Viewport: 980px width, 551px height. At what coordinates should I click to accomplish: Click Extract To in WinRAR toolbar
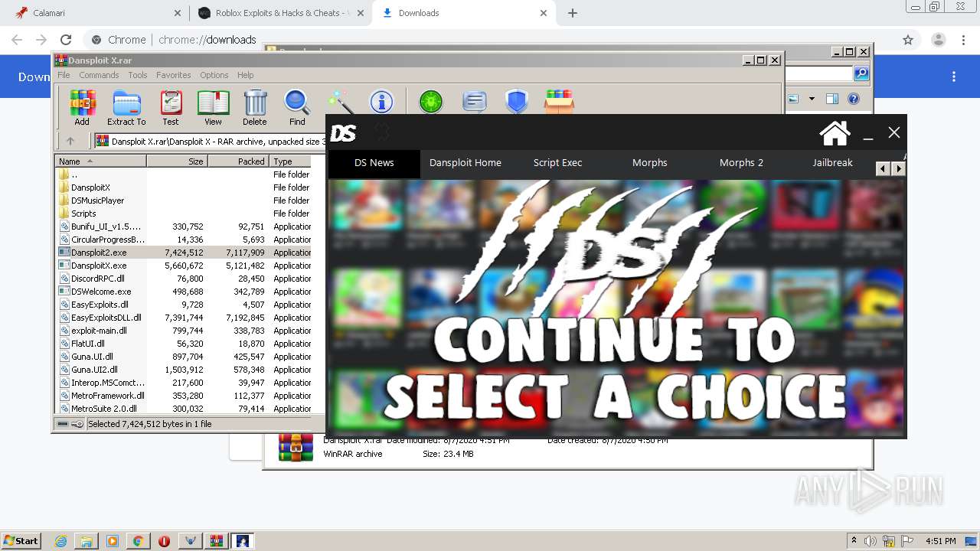(x=126, y=108)
